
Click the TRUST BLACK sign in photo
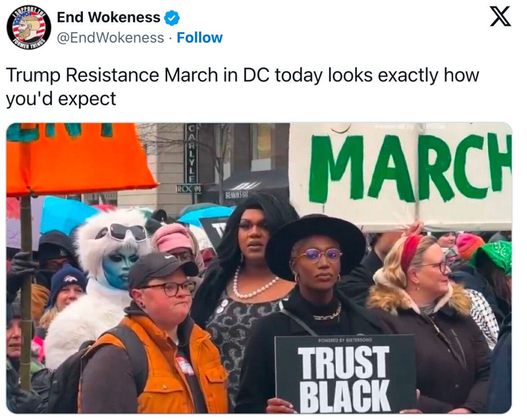(345, 374)
